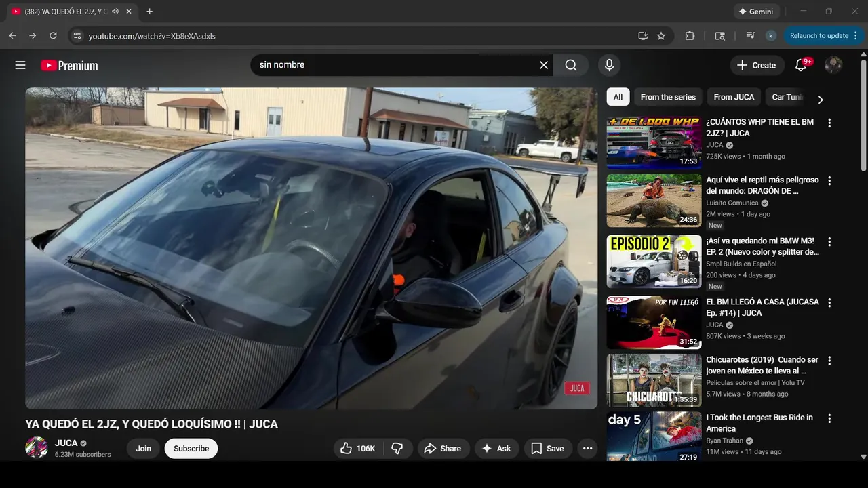868x488 pixels.
Task: Start voice search with microphone
Action: pos(609,65)
